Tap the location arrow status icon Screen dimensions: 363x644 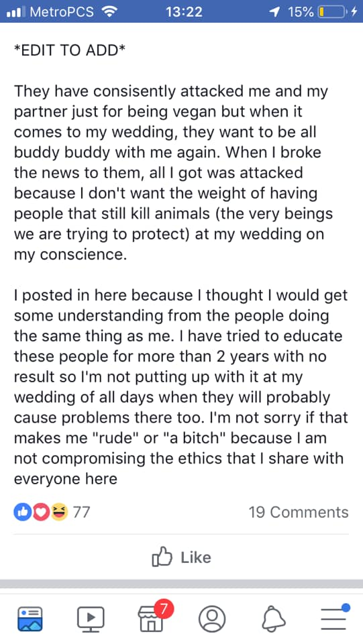275,12
